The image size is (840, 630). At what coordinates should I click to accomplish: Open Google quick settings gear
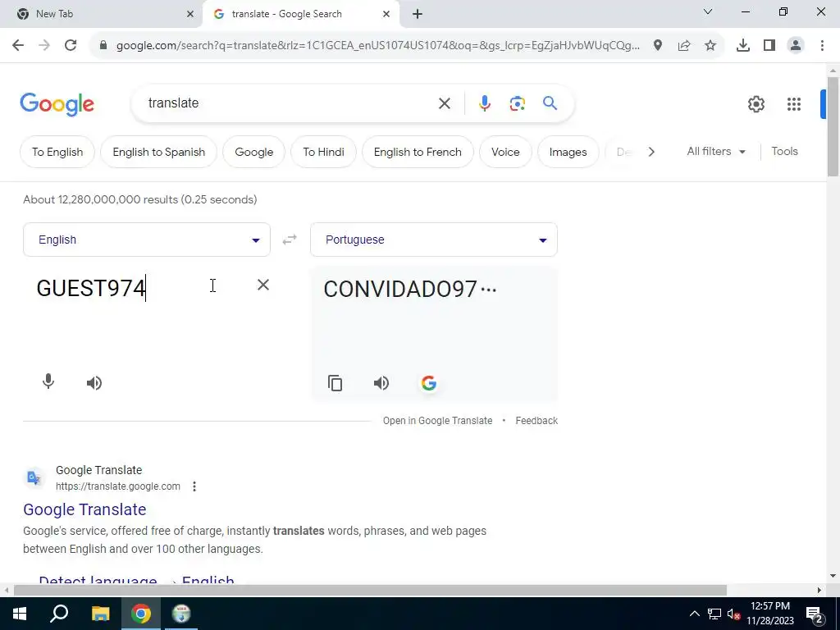pyautogui.click(x=756, y=104)
